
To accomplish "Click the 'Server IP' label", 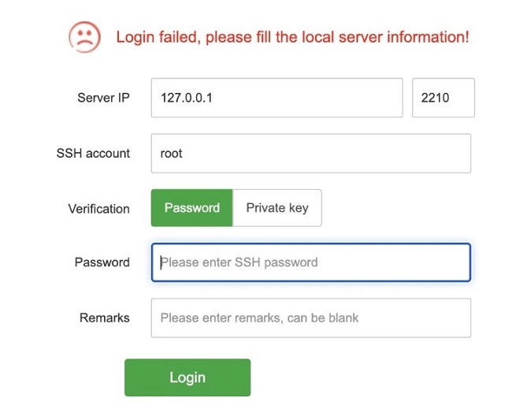I will [103, 98].
